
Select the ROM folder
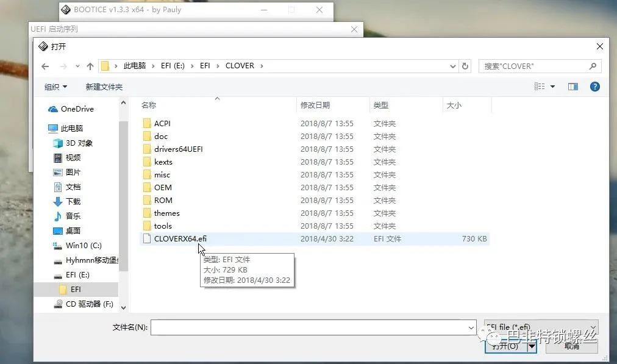coord(315,201)
